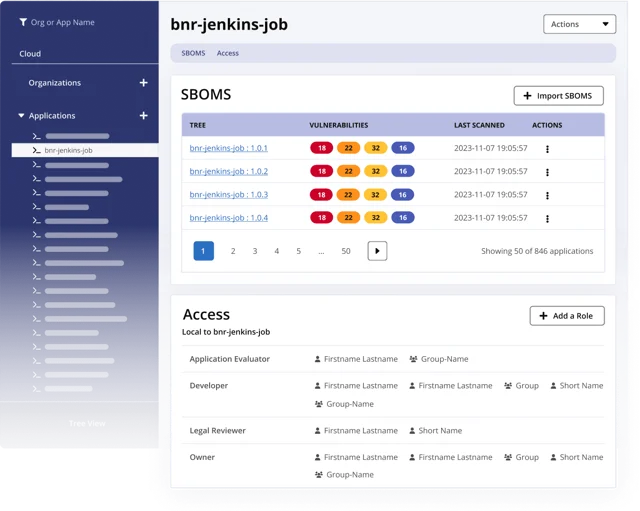Add a new organization with plus icon
Screen dimensions: 640x511
[x=143, y=83]
